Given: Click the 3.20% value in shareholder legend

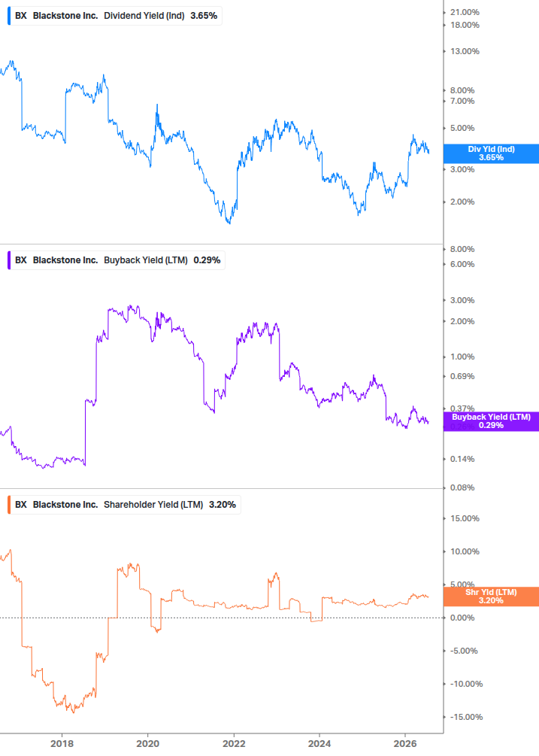Looking at the screenshot, I should pos(223,505).
